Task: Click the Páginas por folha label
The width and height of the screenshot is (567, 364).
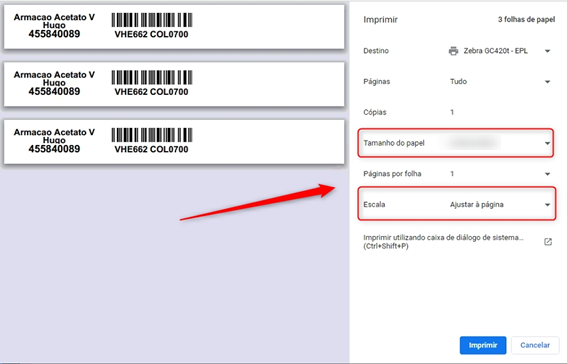Action: [392, 174]
